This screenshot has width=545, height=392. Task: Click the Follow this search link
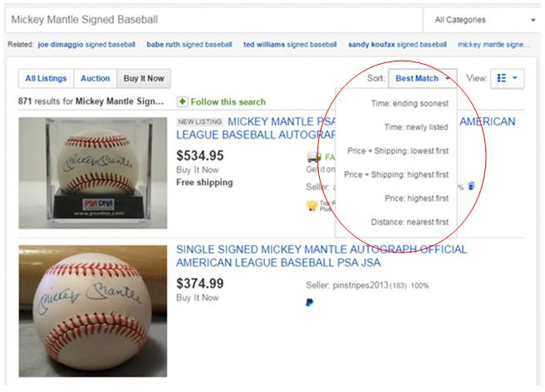228,102
